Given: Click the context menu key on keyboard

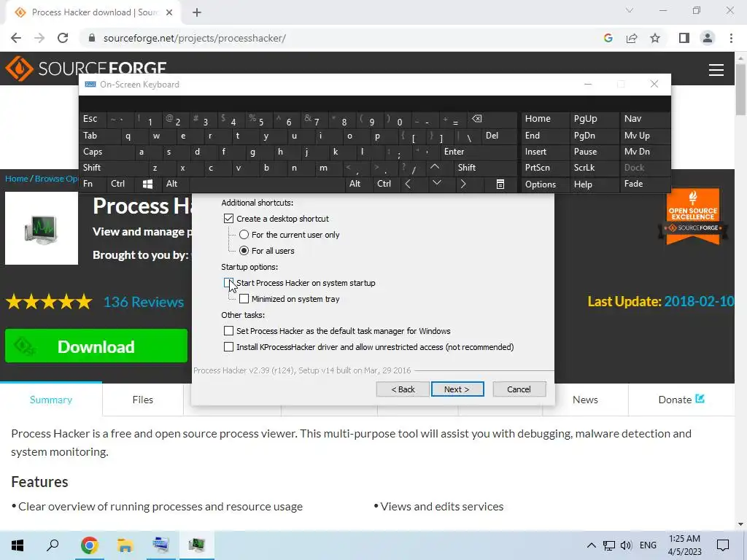Looking at the screenshot, I should point(500,184).
